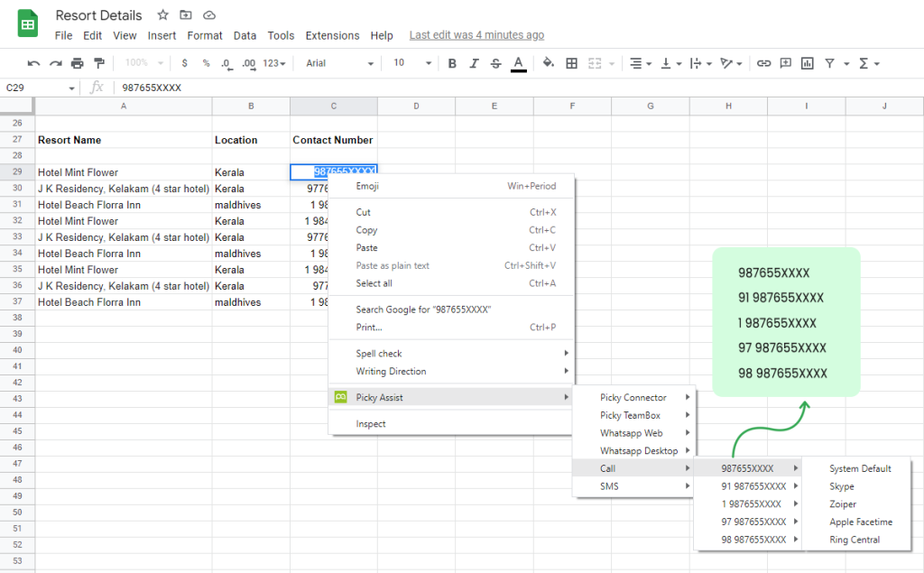
Task: Select column A header
Action: coord(123,106)
